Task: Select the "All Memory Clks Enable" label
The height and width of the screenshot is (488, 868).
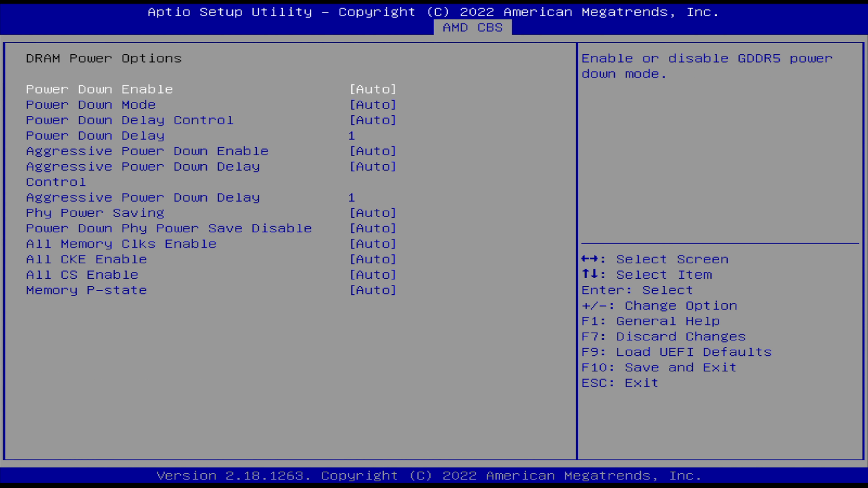Action: (x=121, y=244)
